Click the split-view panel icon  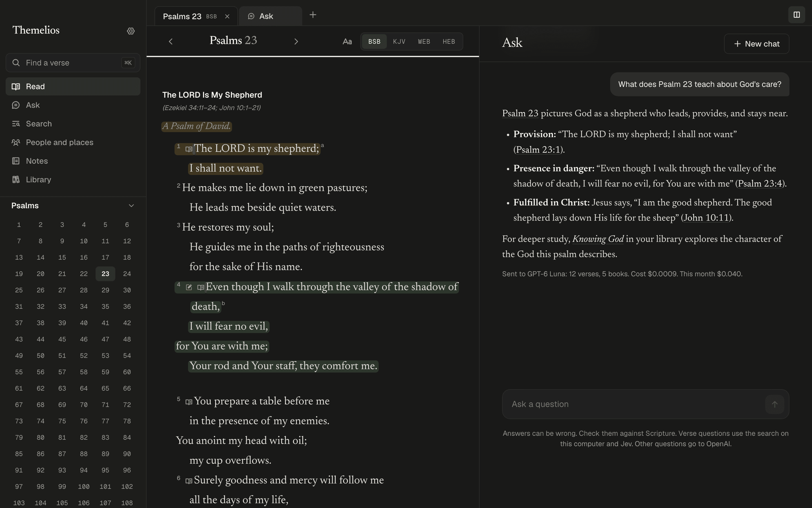click(x=796, y=15)
